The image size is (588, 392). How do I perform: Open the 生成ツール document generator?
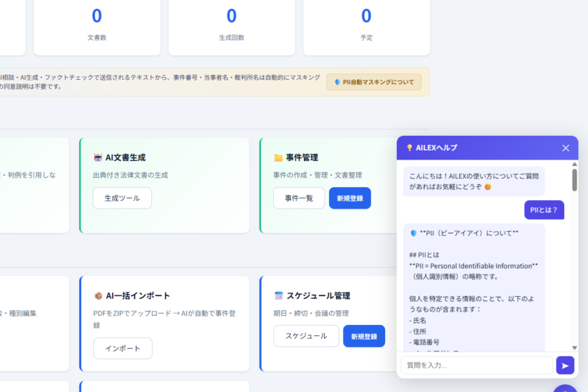click(122, 198)
